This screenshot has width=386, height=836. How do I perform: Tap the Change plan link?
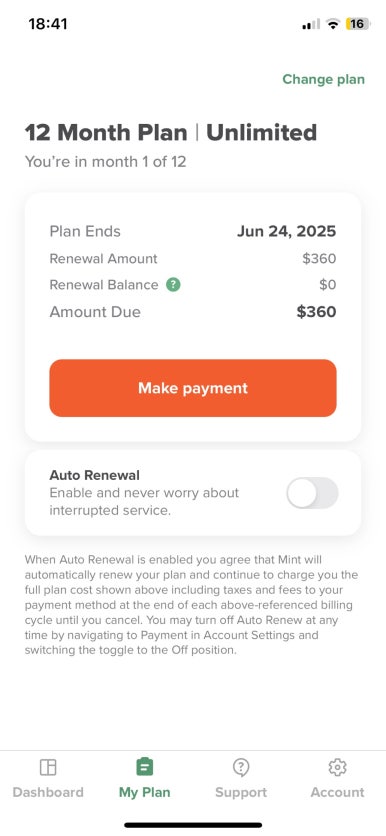coord(324,79)
